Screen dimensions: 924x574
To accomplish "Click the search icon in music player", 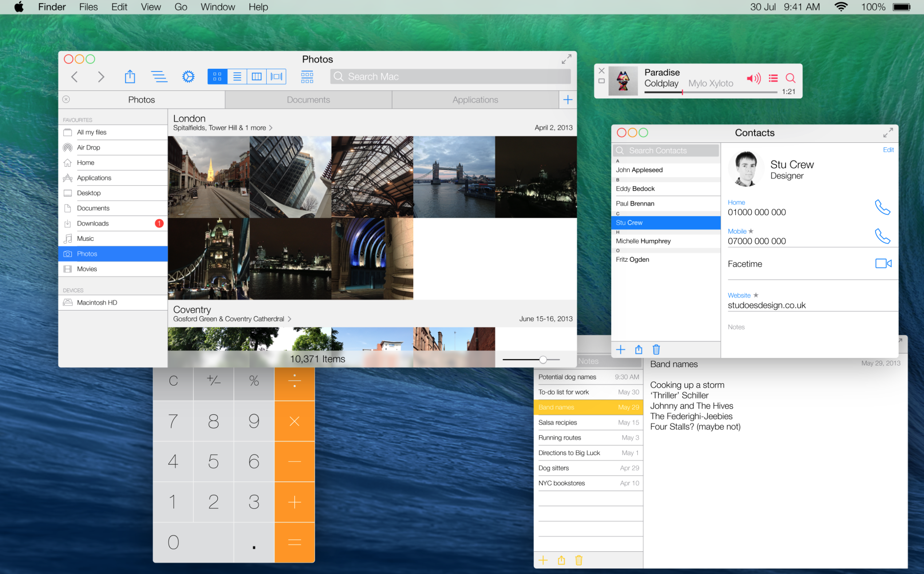I will [790, 79].
